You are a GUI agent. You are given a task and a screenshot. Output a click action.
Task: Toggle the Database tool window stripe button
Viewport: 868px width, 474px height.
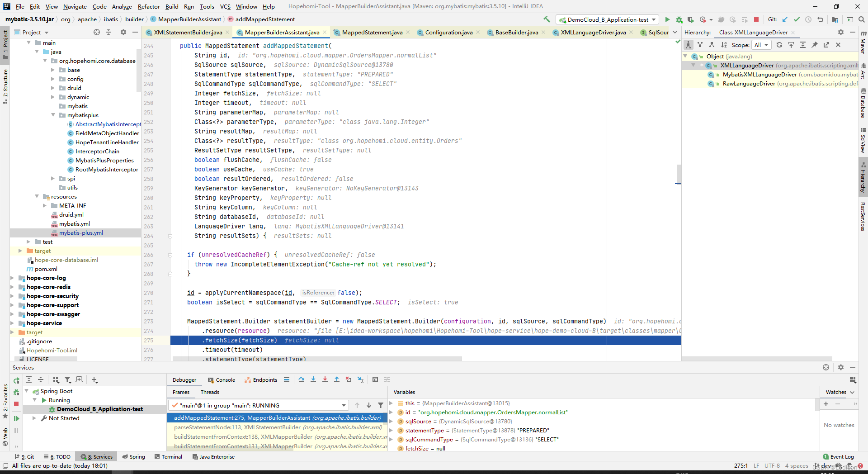(x=863, y=104)
